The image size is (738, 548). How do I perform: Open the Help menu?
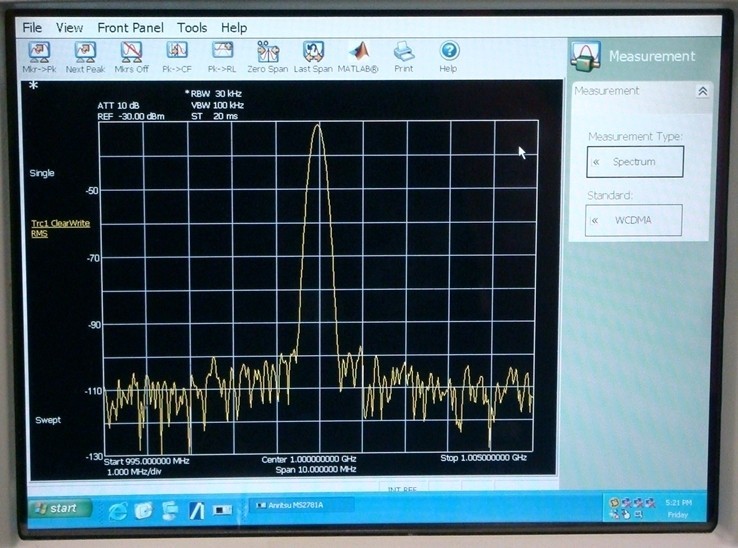click(x=234, y=28)
